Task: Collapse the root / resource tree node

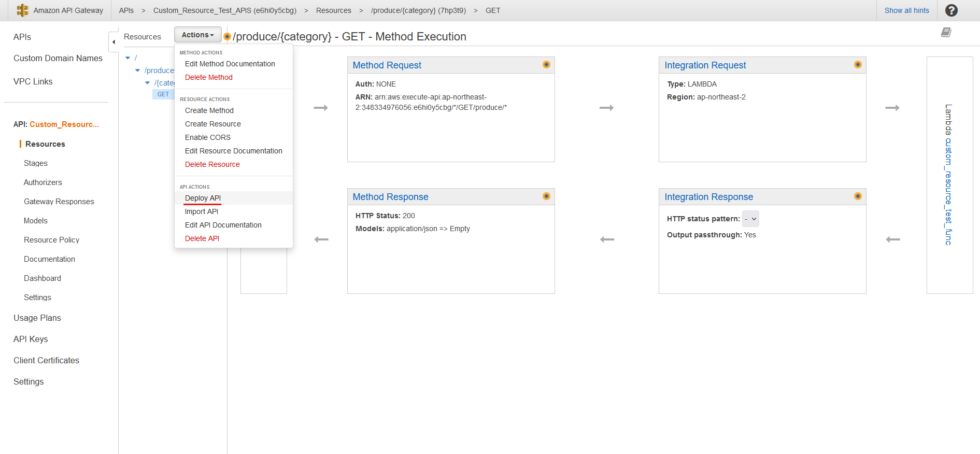Action: coord(127,58)
